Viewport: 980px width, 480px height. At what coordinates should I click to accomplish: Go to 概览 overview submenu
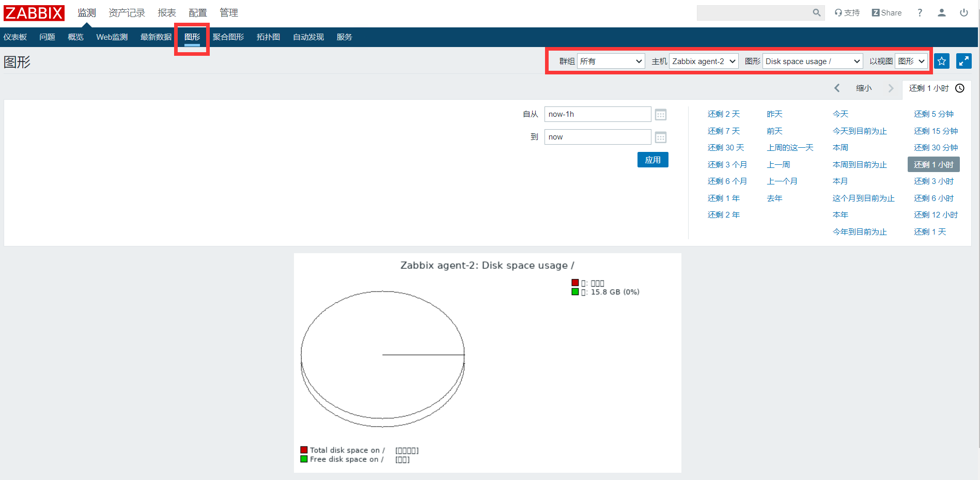click(75, 37)
